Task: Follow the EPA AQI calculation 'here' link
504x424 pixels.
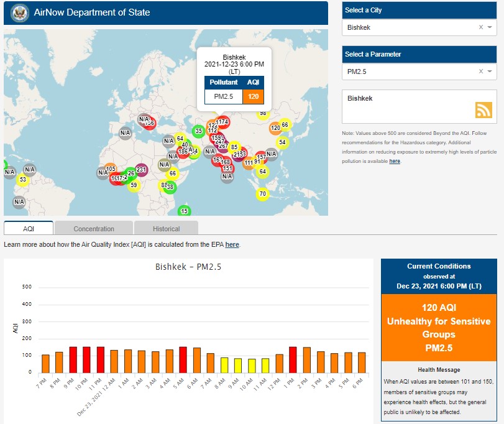Action: click(232, 245)
